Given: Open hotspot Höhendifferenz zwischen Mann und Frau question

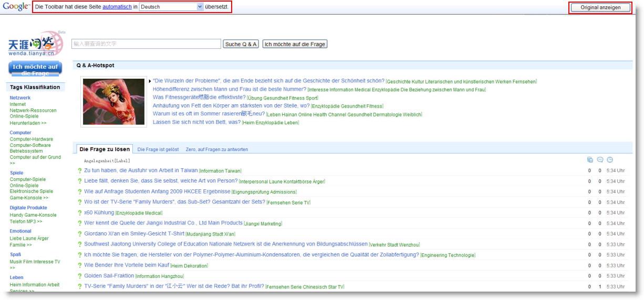Looking at the screenshot, I should (230, 89).
